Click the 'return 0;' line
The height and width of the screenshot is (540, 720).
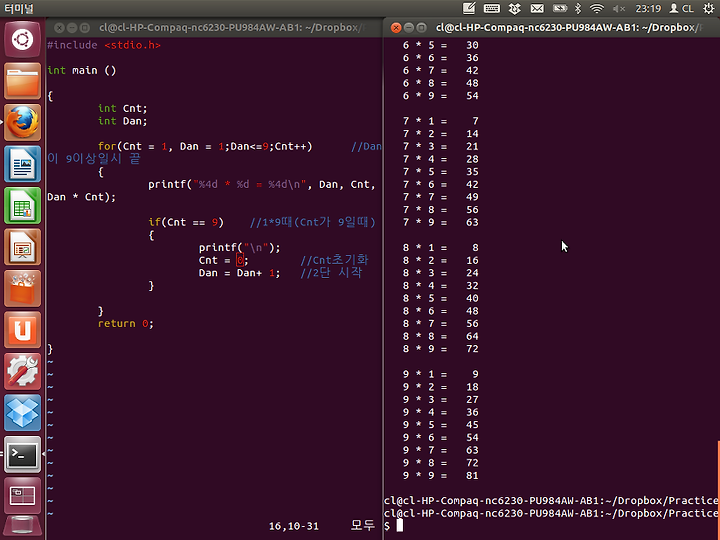[125, 324]
